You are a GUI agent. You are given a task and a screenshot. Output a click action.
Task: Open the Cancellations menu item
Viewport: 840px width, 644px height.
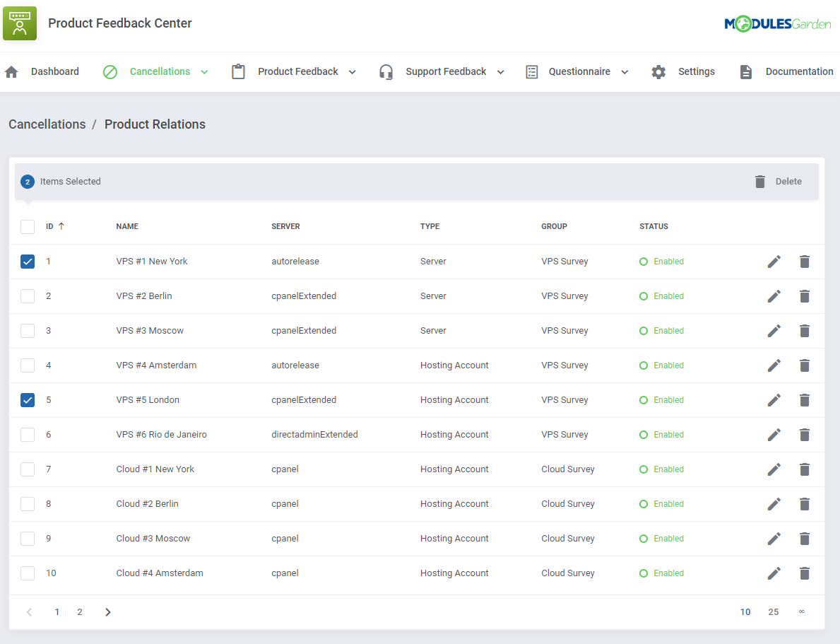pos(155,72)
